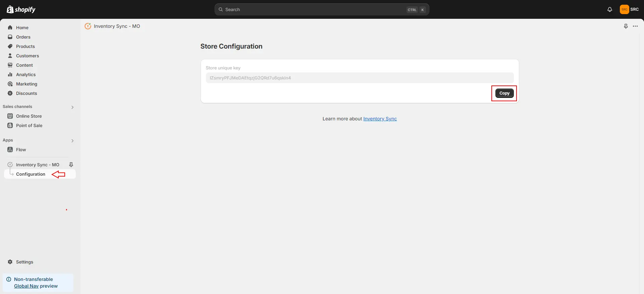644x294 pixels.
Task: Click the Flow app icon
Action: pos(10,150)
